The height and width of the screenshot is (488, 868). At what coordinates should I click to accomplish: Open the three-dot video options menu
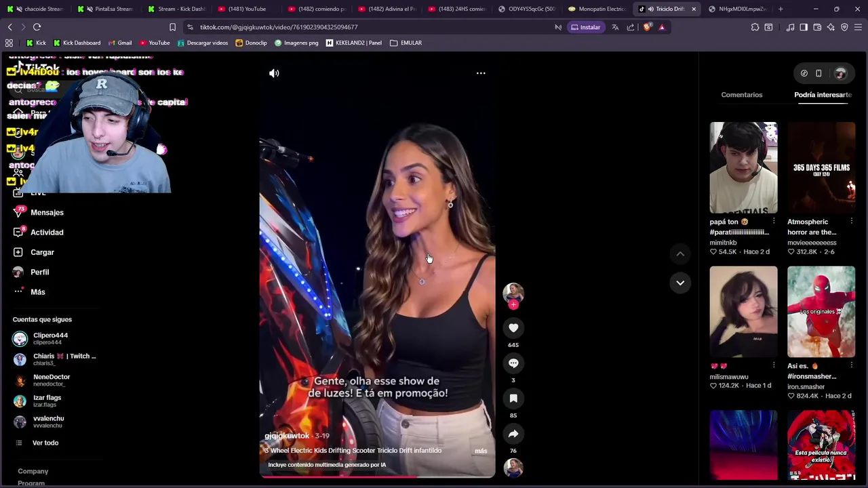[x=481, y=73]
